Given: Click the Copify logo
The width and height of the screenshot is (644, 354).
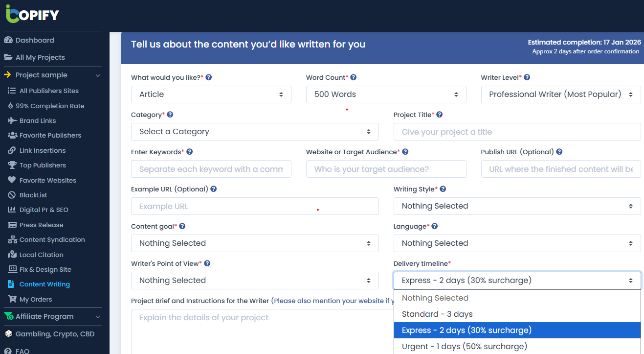Looking at the screenshot, I should pos(31,14).
